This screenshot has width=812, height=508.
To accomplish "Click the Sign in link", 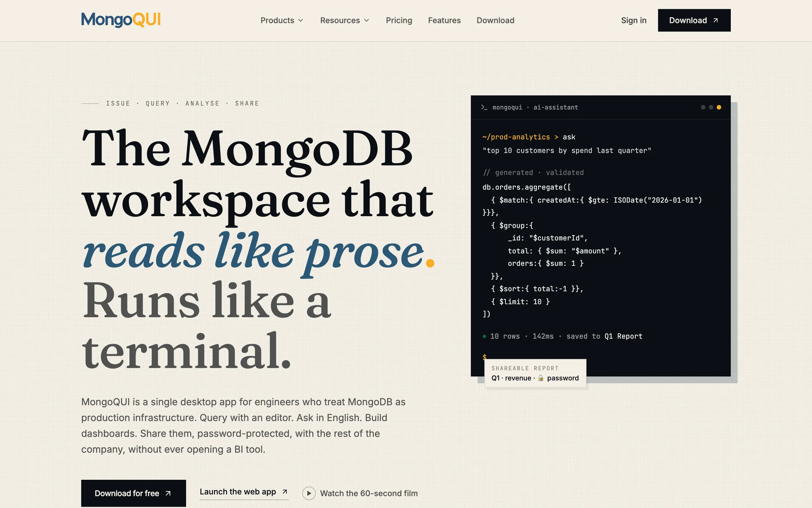I will [x=633, y=21].
